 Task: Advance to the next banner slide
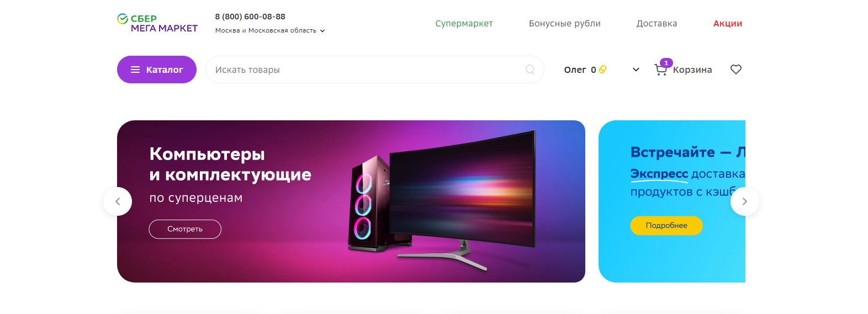[745, 201]
